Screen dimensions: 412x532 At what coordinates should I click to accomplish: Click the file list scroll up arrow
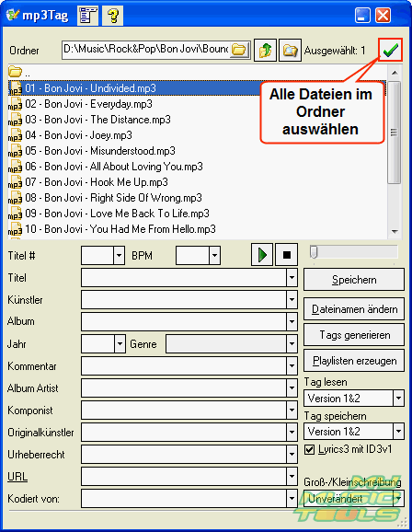395,73
